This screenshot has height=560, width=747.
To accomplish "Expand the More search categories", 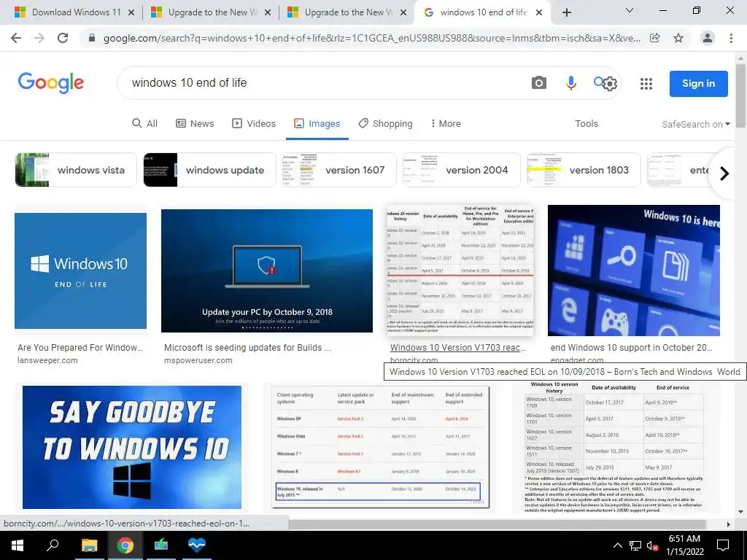I will pyautogui.click(x=446, y=123).
